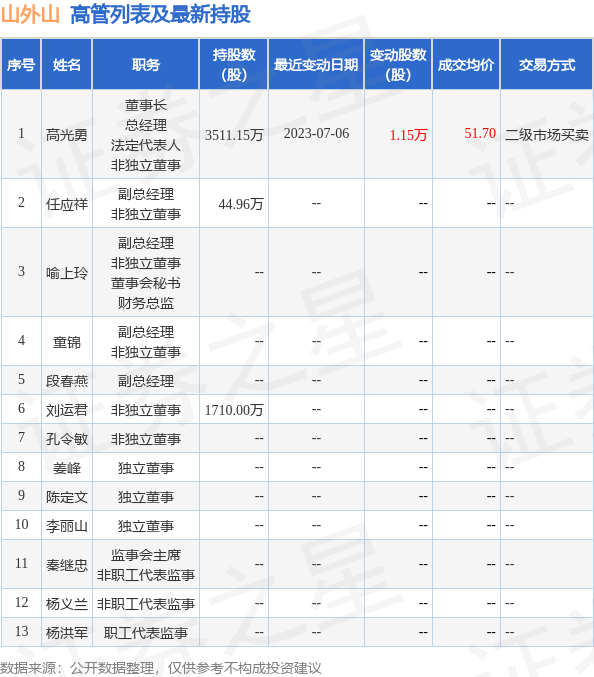
Task: Click the red average price 51.70
Action: [480, 133]
